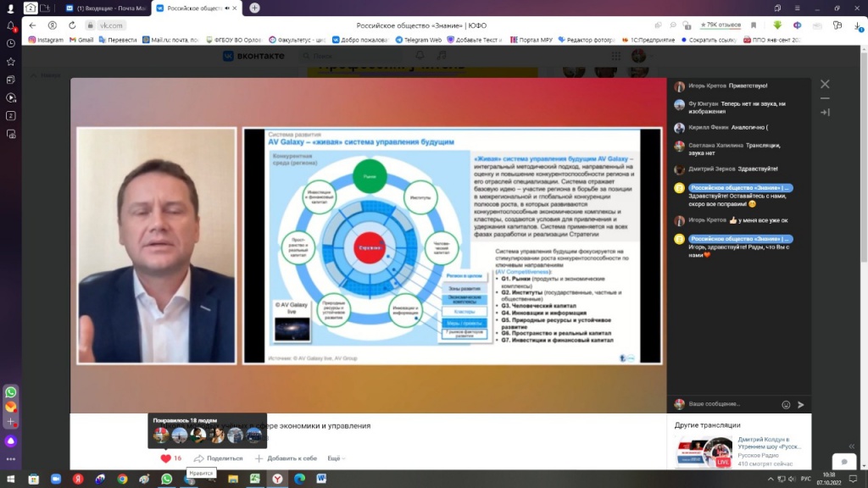Click the vk.com address field
Screen dimensions: 868x488
pyautogui.click(x=111, y=25)
